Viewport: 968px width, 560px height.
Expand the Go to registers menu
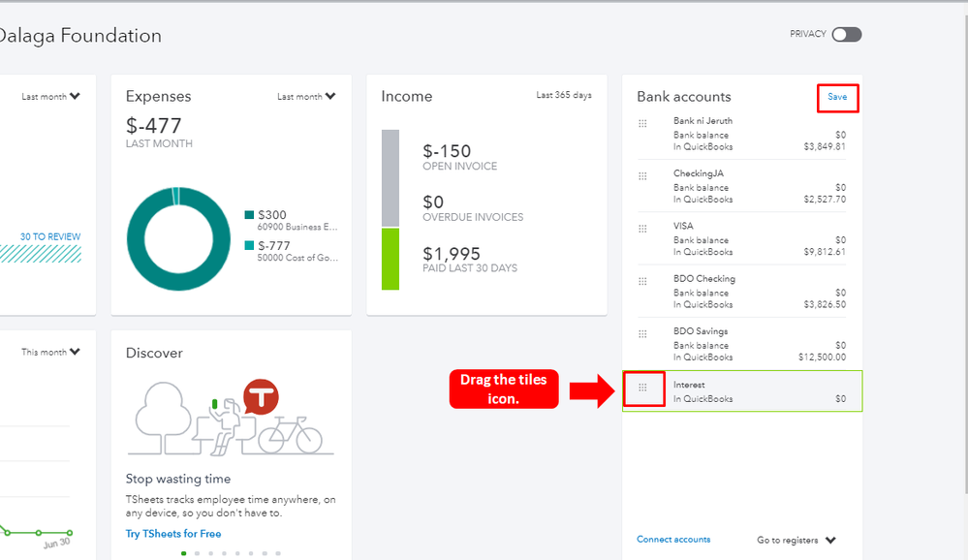pyautogui.click(x=796, y=541)
